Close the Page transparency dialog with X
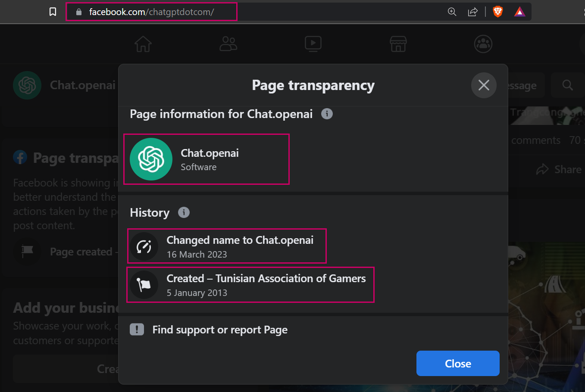This screenshot has width=585, height=392. pyautogui.click(x=484, y=85)
